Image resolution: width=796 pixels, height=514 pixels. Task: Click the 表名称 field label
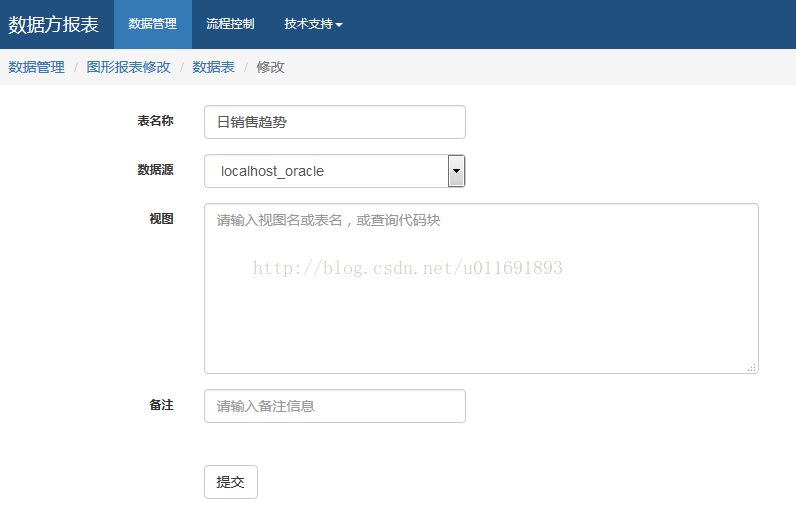coord(155,121)
